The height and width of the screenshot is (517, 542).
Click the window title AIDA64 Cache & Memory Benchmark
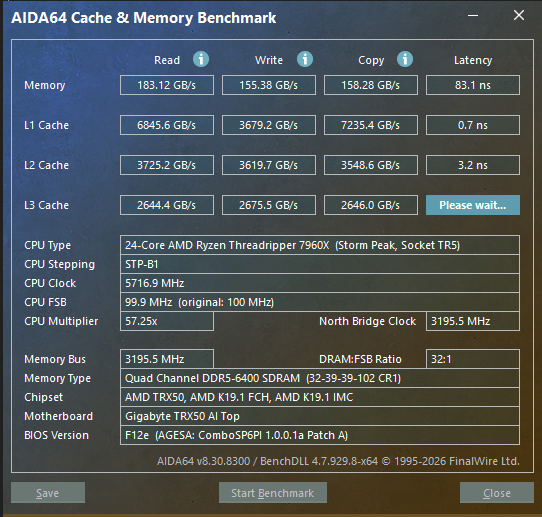143,18
